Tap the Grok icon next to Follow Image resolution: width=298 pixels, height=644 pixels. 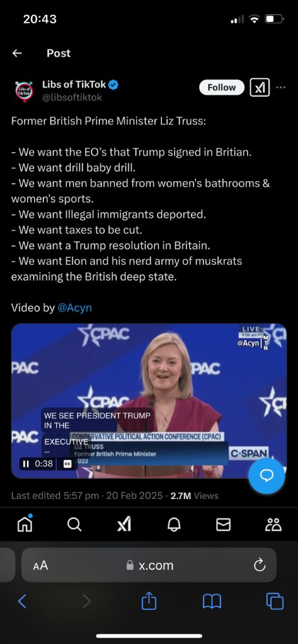click(260, 88)
